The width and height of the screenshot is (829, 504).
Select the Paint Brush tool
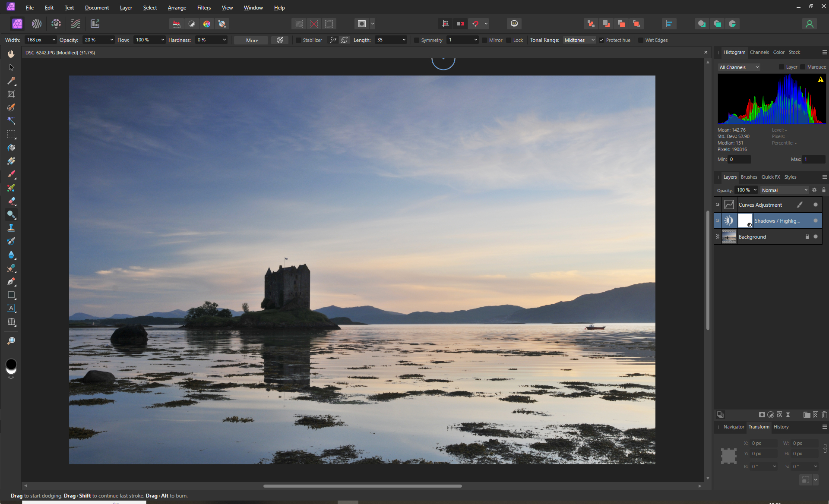coord(11,174)
